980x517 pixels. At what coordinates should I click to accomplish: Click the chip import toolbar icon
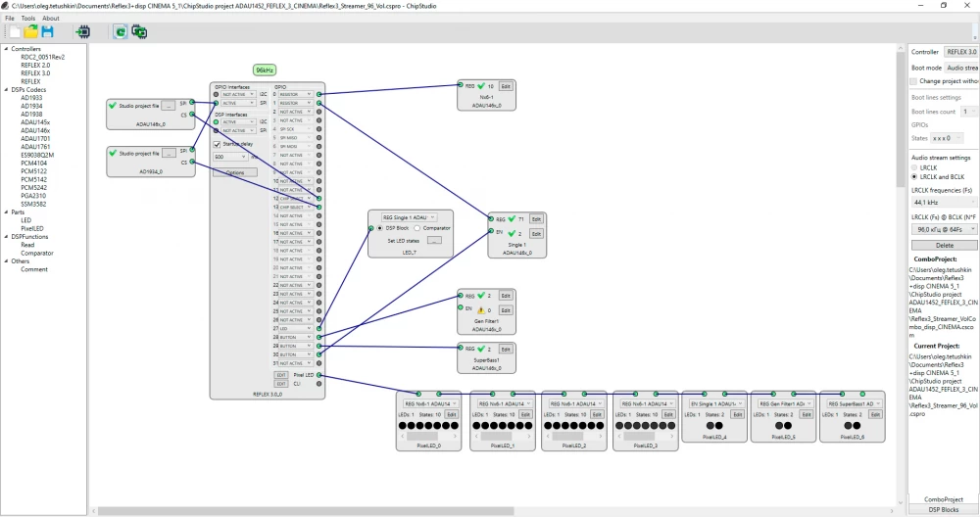click(82, 31)
